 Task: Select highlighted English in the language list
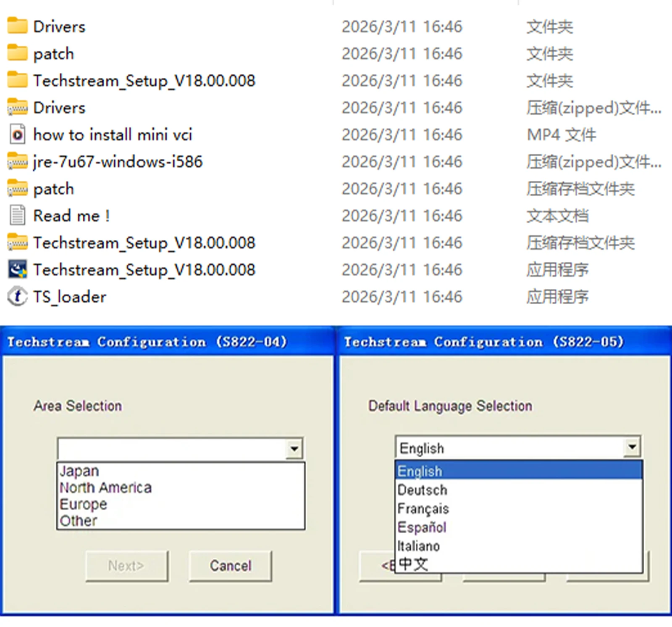[519, 471]
